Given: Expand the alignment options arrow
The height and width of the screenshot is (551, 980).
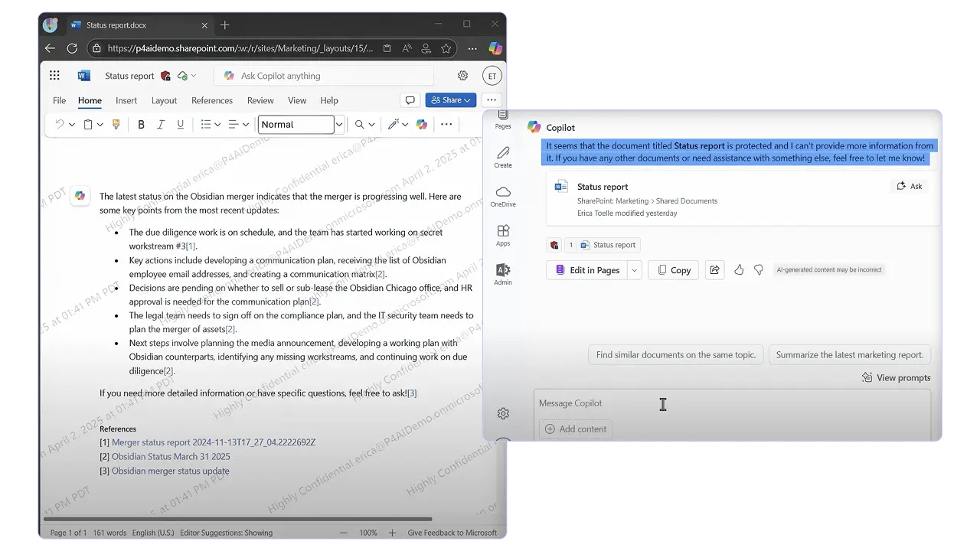Looking at the screenshot, I should pos(246,125).
